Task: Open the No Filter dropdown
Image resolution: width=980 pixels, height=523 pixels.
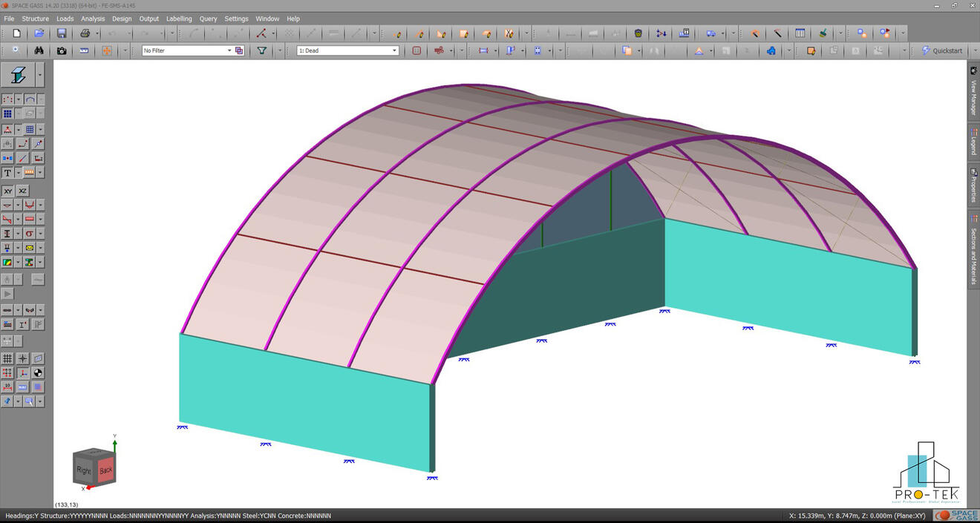Action: click(x=230, y=50)
